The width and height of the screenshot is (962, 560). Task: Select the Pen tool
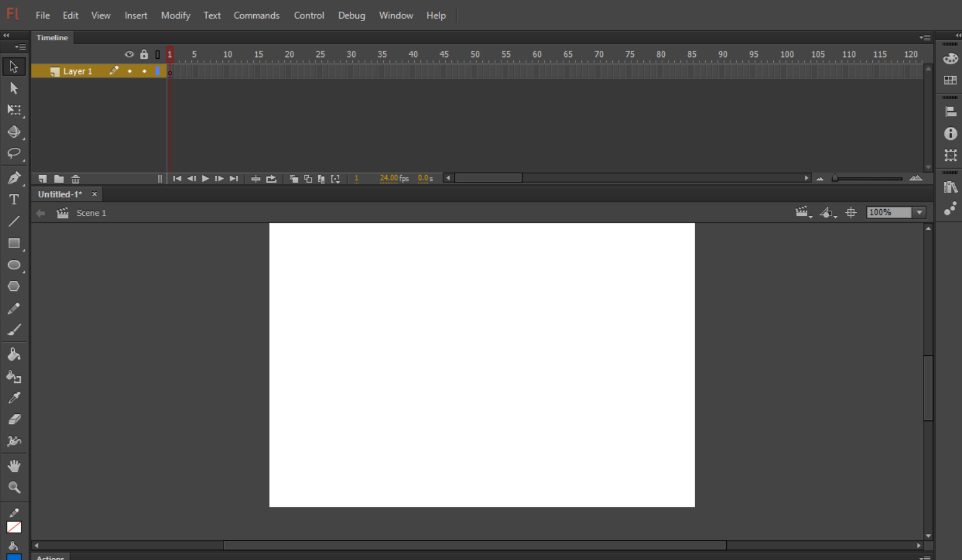pyautogui.click(x=14, y=178)
